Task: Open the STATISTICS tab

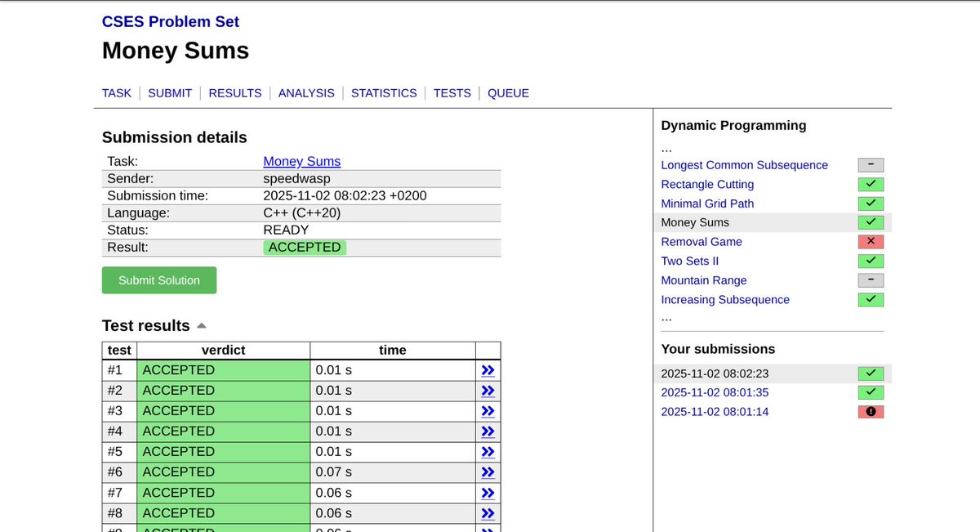Action: tap(384, 93)
